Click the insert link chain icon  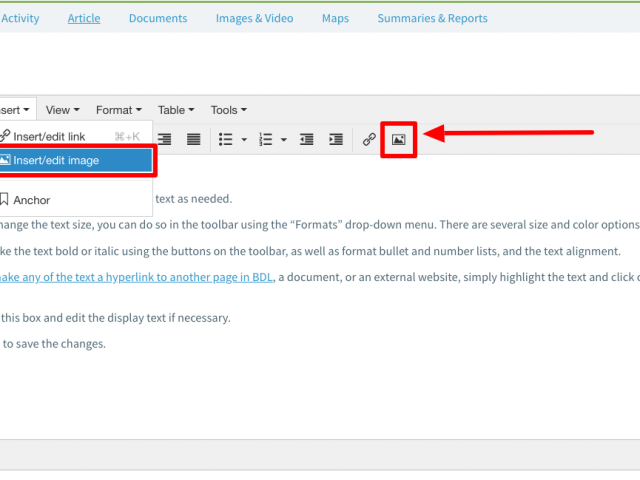tap(369, 139)
